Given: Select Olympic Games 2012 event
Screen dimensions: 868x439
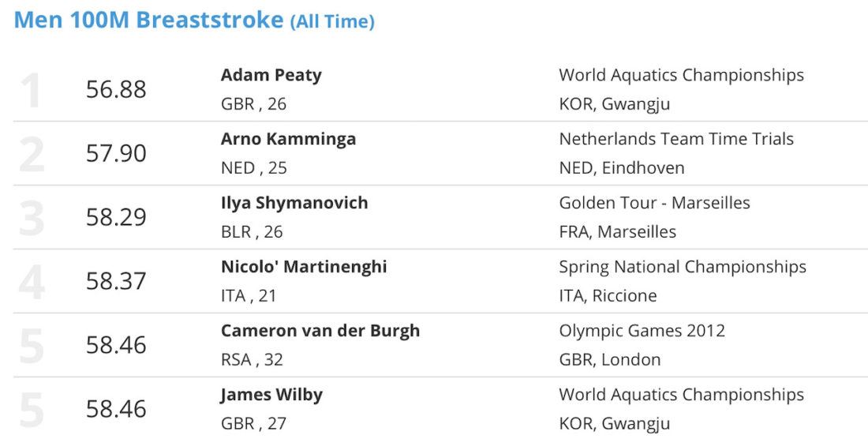Looking at the screenshot, I should (x=642, y=331).
